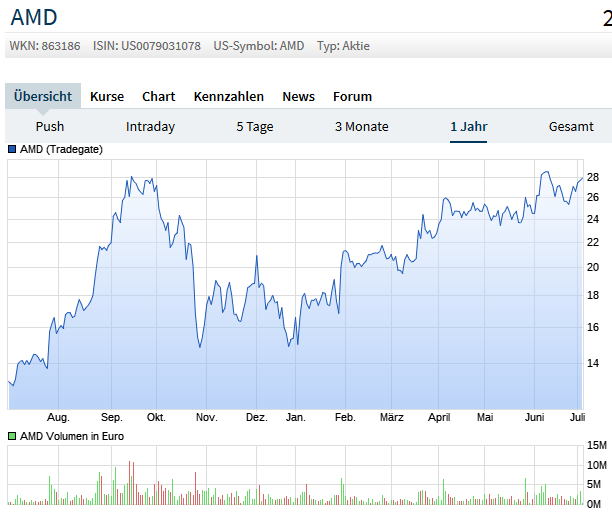Click the Dez. axis label
Image resolution: width=612 pixels, height=518 pixels.
tap(256, 417)
